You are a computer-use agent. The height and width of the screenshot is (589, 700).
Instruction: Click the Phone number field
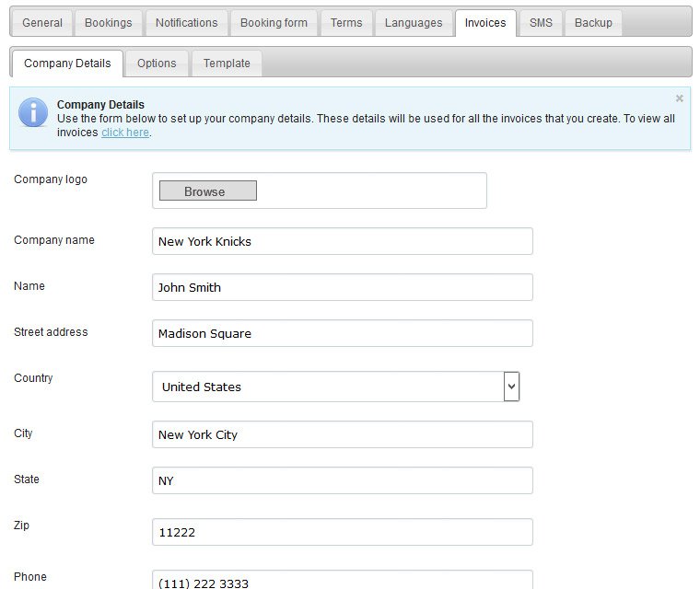[x=343, y=580]
